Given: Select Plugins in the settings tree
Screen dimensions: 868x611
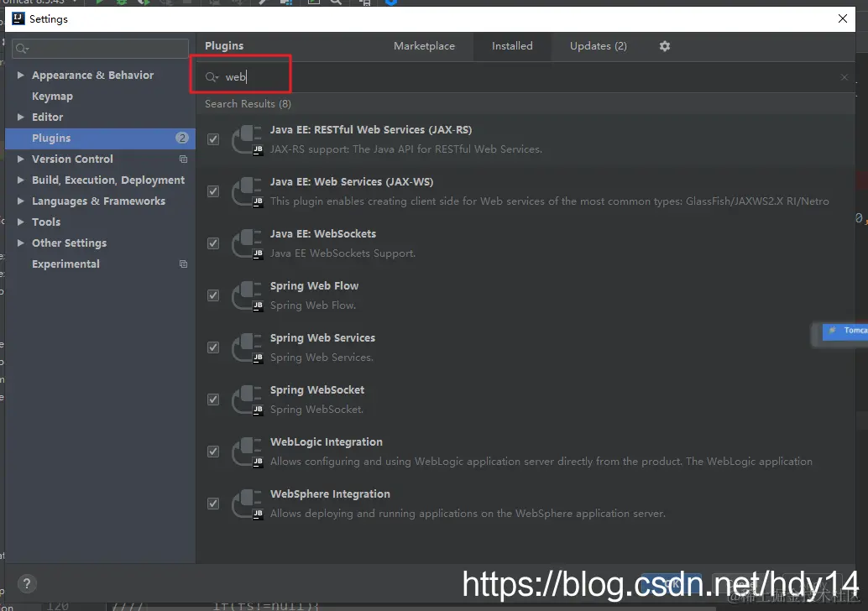Looking at the screenshot, I should coord(100,138).
